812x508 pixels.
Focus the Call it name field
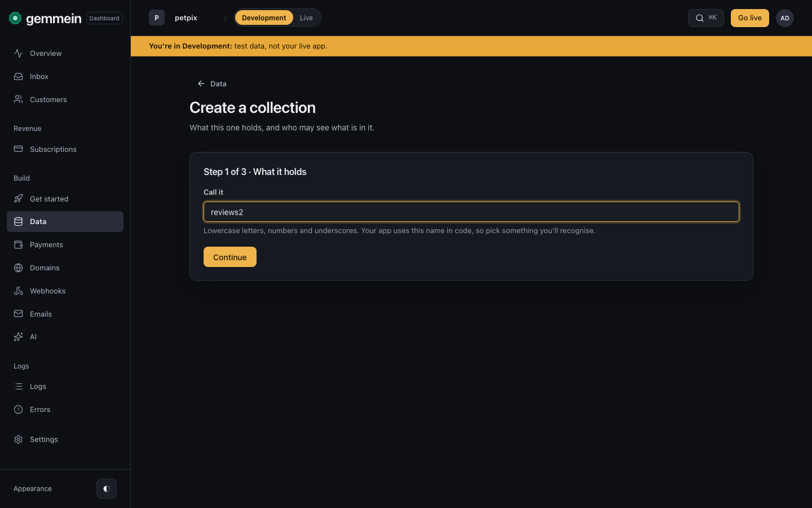pos(471,212)
